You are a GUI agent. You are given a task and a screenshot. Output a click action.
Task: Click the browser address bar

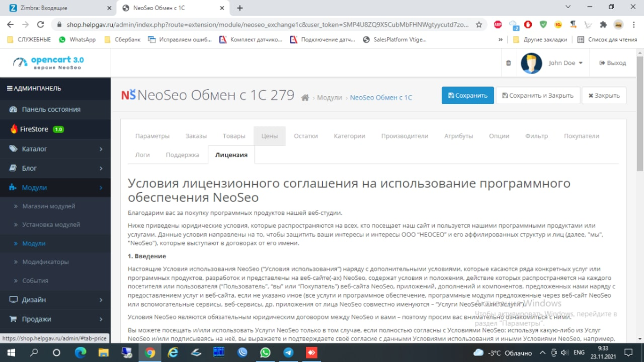[x=267, y=24]
